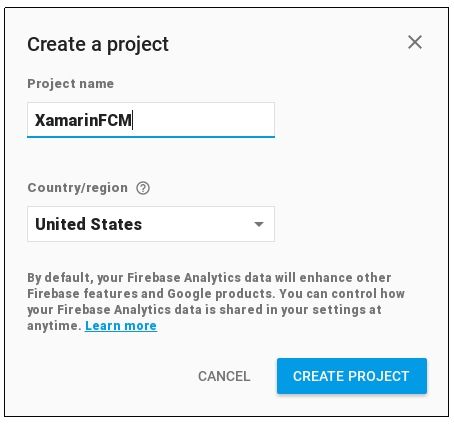The height and width of the screenshot is (427, 454).
Task: Click the blue underline of the name field
Action: pyautogui.click(x=151, y=137)
